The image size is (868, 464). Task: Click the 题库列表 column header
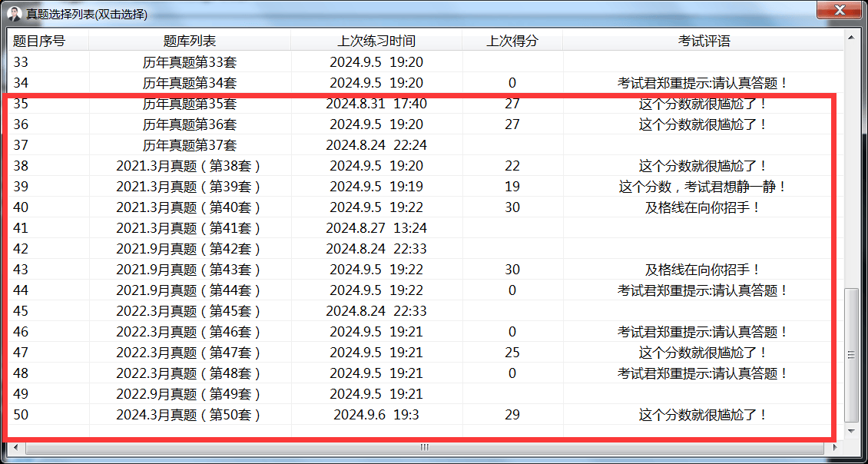tap(190, 41)
